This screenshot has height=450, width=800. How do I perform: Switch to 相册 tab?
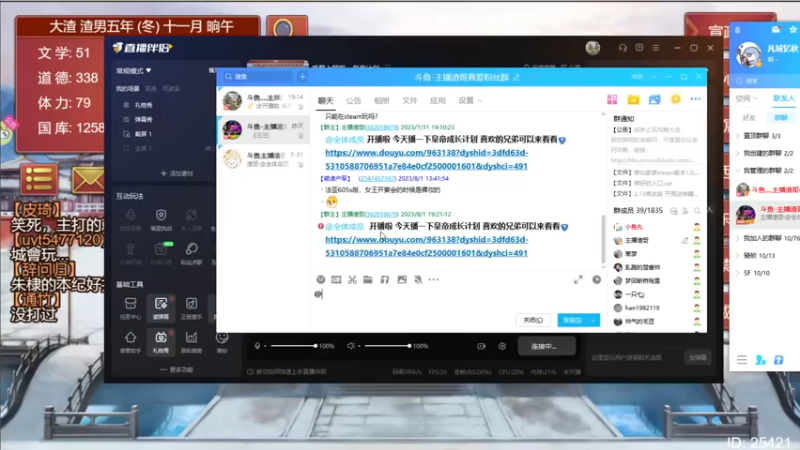pos(381,101)
